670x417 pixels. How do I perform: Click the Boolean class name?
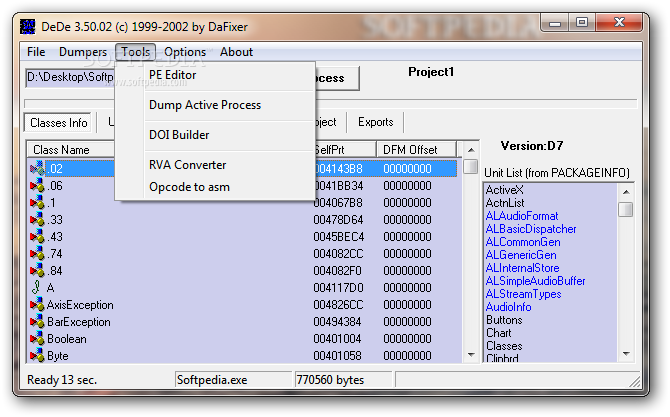coord(67,339)
